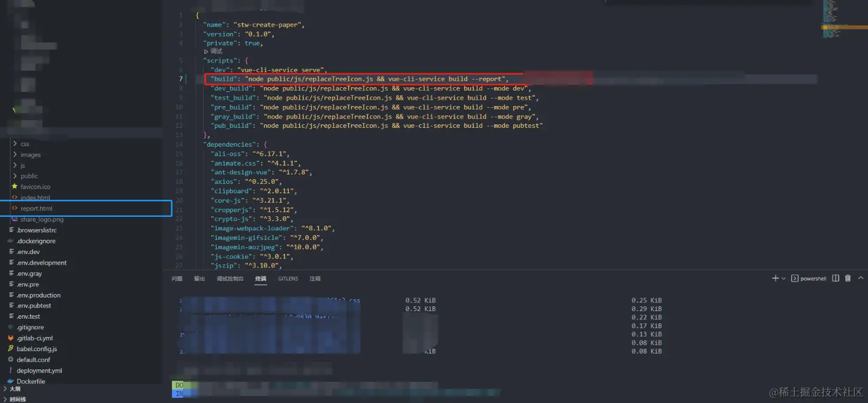
Task: Open the .gitignore file
Action: pyautogui.click(x=29, y=328)
